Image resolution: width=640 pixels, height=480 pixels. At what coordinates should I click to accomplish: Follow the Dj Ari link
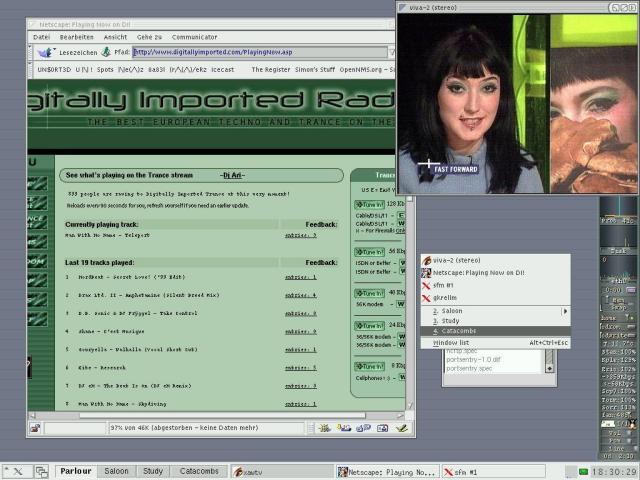tap(232, 176)
